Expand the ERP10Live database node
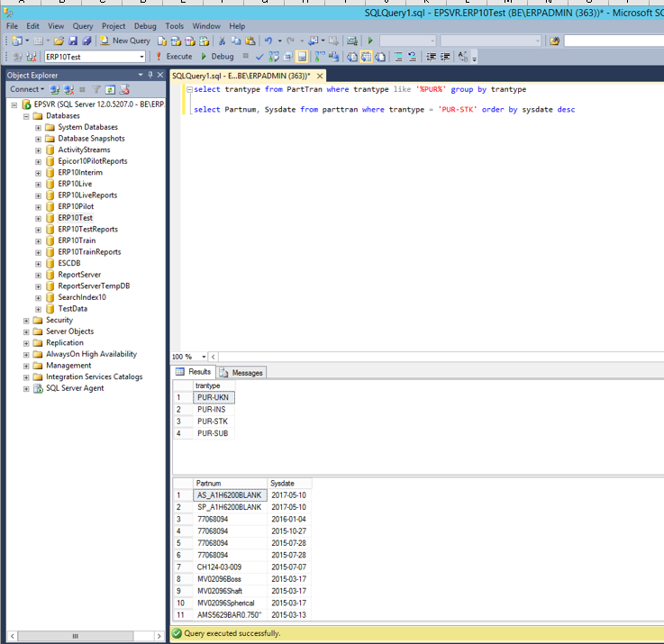This screenshot has width=664, height=644. (x=39, y=184)
